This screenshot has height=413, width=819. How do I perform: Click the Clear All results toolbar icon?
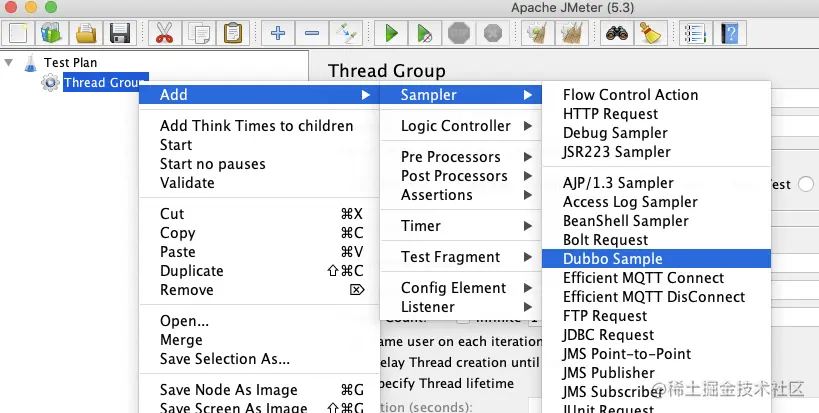pyautogui.click(x=571, y=33)
